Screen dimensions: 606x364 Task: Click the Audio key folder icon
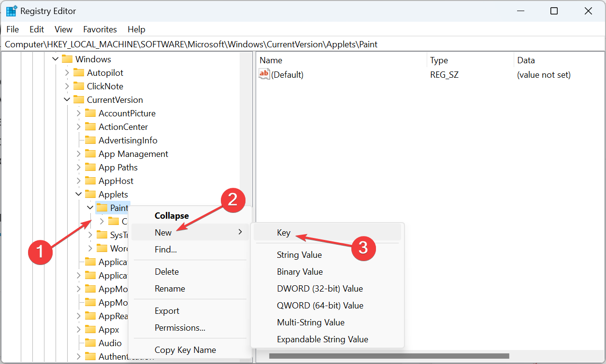90,343
